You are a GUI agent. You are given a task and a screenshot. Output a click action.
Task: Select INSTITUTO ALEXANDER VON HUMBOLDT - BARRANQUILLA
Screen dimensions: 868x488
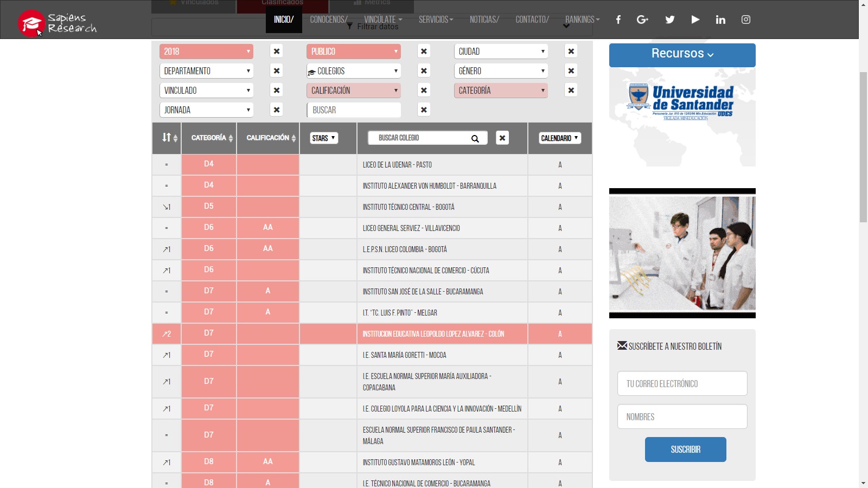pos(430,186)
